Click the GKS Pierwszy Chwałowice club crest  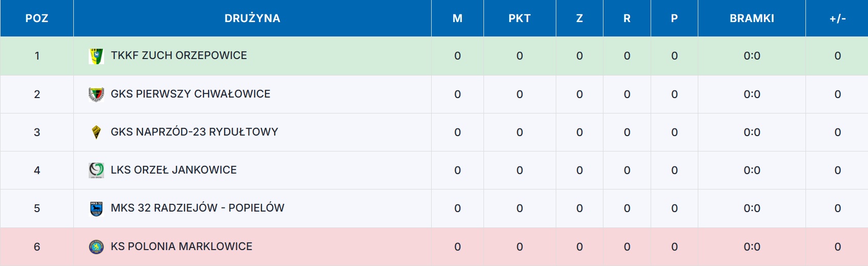96,94
